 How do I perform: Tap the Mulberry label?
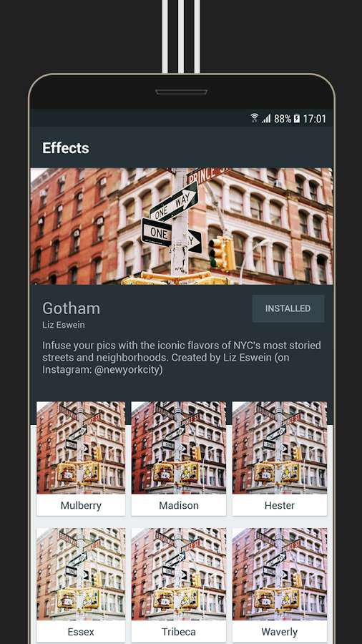81,506
